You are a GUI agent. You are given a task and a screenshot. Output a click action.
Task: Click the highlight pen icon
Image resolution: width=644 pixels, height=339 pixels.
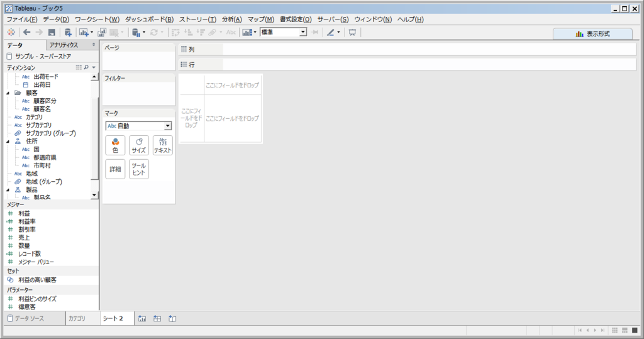click(x=331, y=32)
